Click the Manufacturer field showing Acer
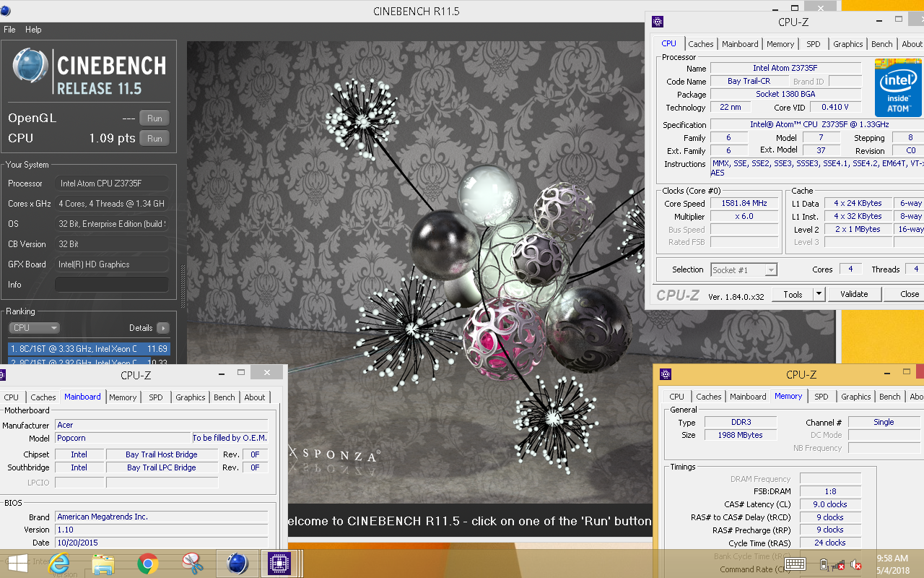 pos(162,426)
